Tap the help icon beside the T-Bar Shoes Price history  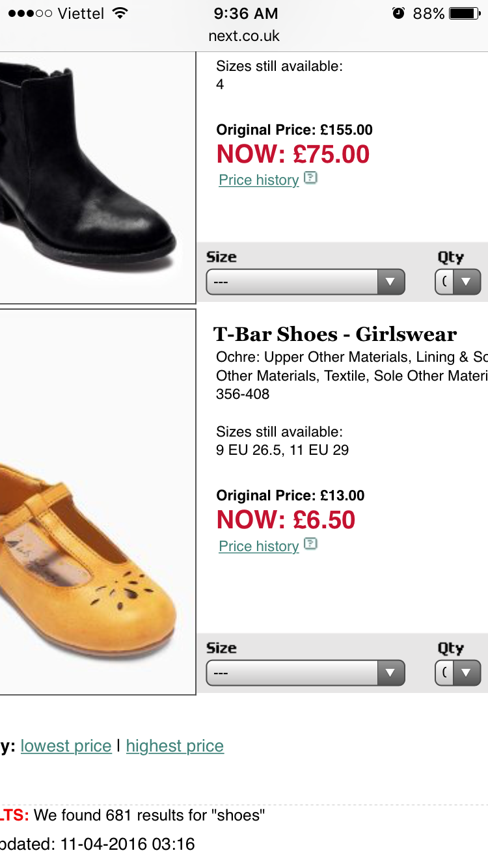click(x=310, y=544)
